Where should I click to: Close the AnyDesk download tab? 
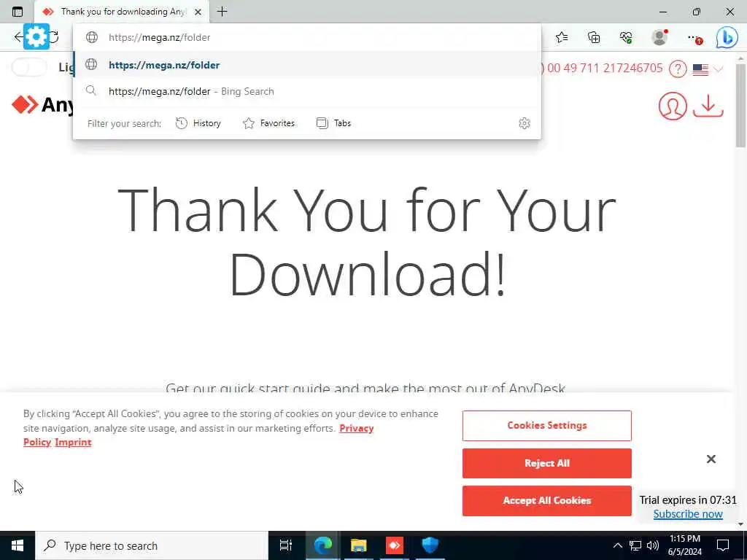tap(198, 12)
